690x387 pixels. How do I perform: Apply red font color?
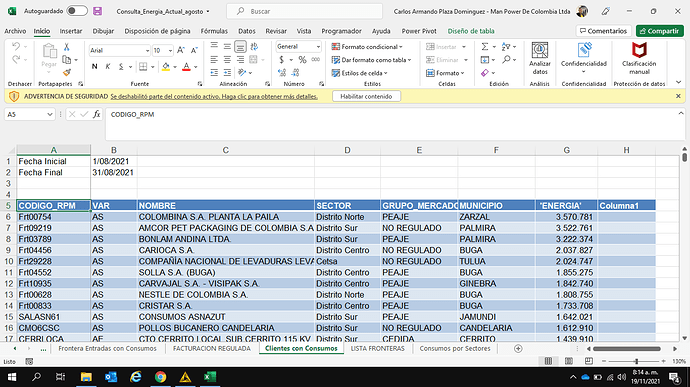pyautogui.click(x=186, y=67)
